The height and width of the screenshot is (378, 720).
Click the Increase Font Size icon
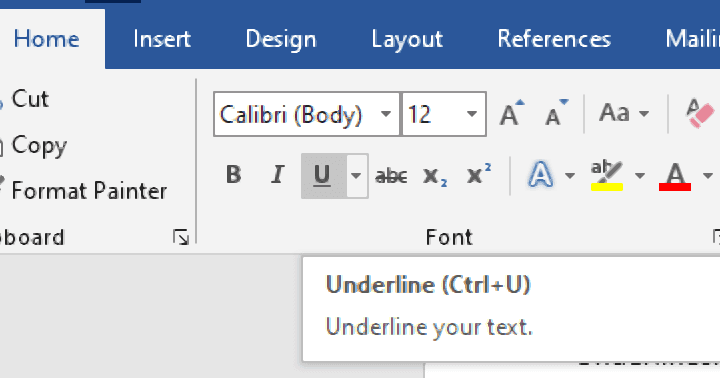coord(512,113)
